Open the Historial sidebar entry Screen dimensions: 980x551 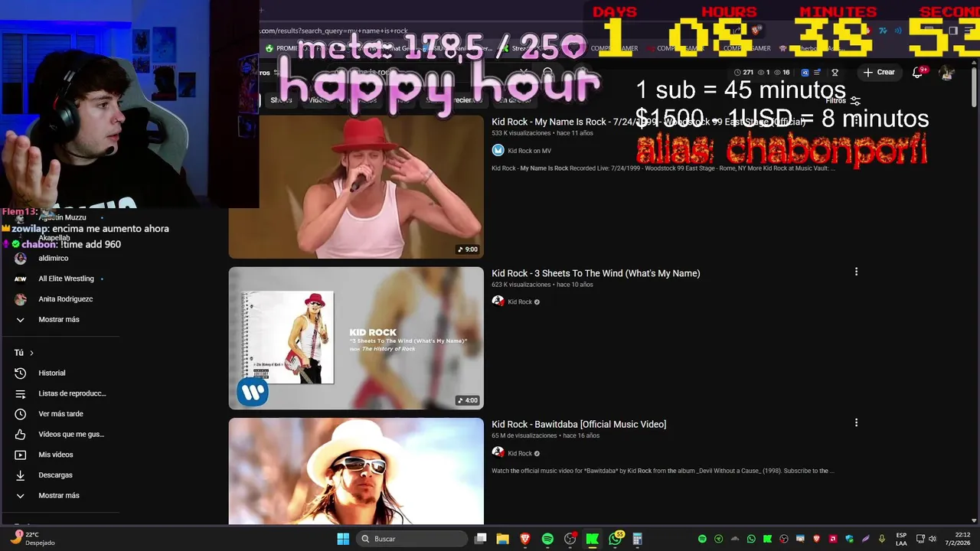pos(52,373)
